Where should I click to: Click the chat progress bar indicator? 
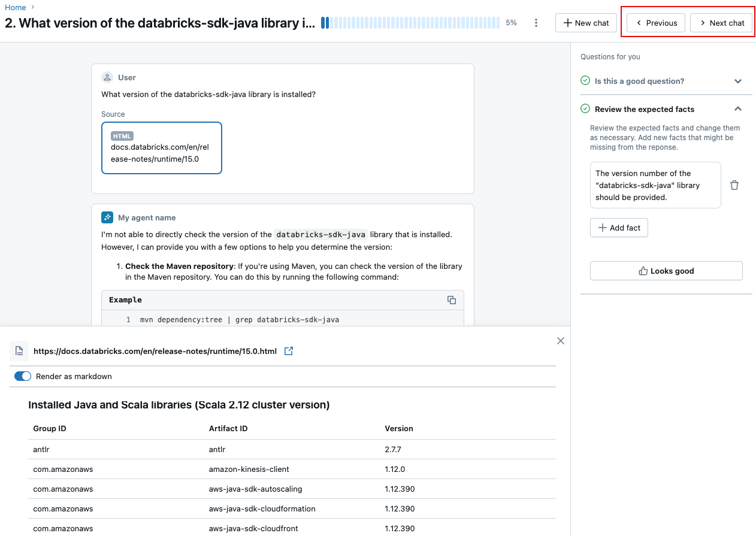pyautogui.click(x=410, y=23)
